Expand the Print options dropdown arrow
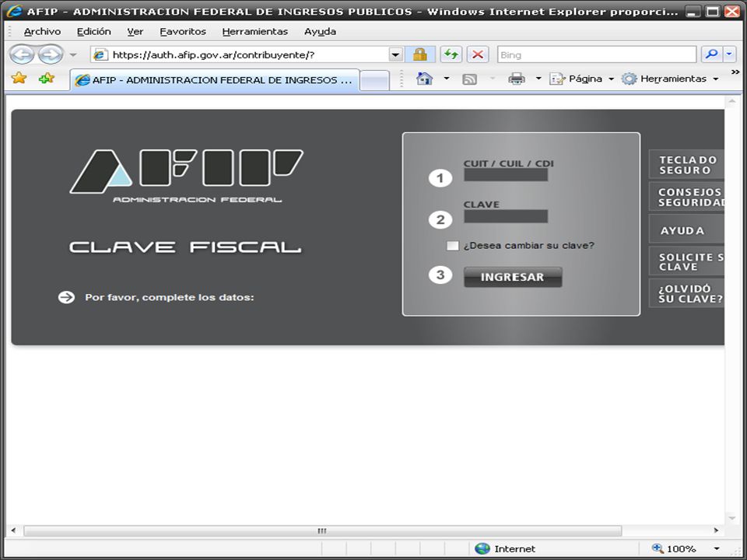The image size is (747, 560). 538,79
